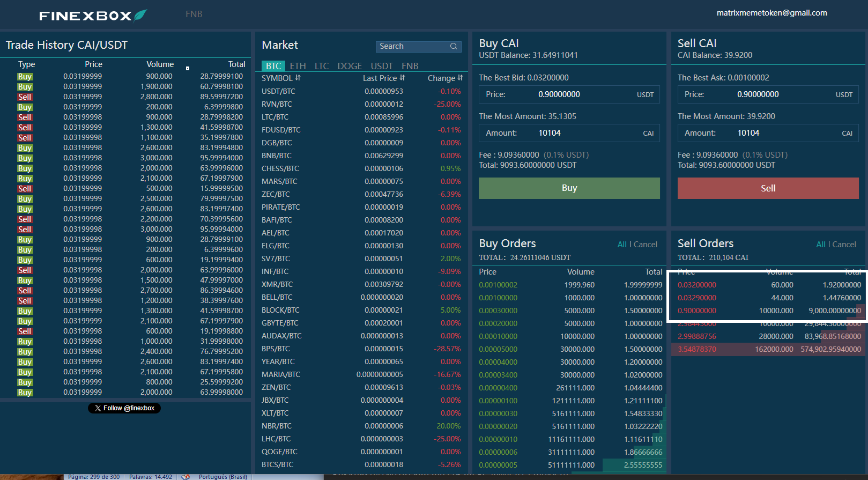Select the BTCS/BTC market row
868x480 pixels.
click(x=361, y=464)
